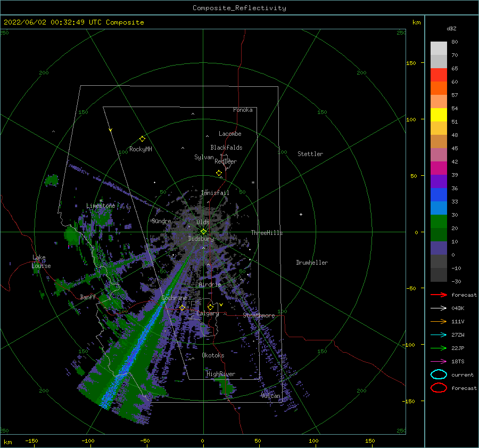479x448 pixels.
Task: Click the current legend label
Action: tap(463, 374)
